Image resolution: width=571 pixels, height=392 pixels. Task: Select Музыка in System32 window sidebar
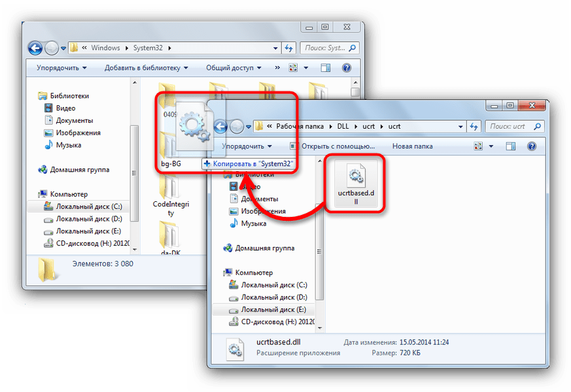63,145
